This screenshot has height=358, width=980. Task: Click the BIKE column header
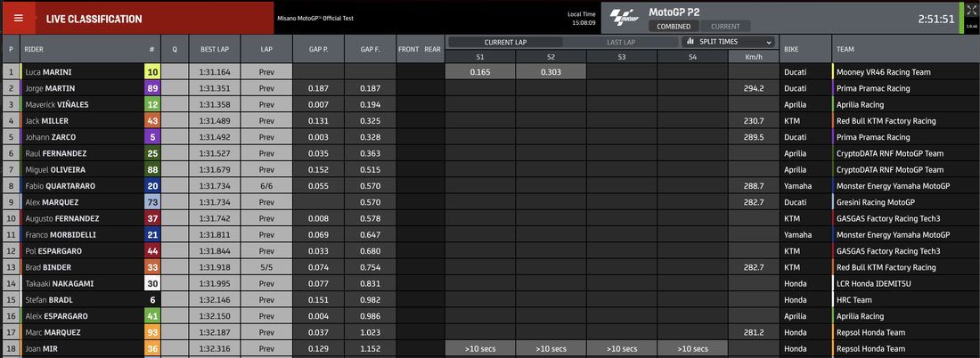pyautogui.click(x=805, y=49)
